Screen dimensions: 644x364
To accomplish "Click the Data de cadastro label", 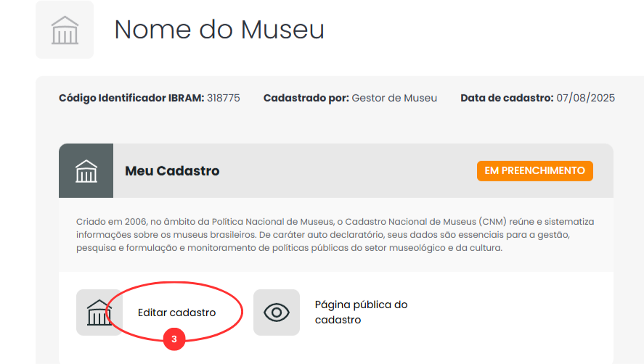I will tap(507, 98).
